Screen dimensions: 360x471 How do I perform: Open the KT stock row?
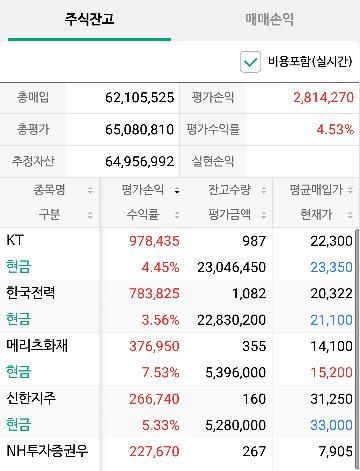(177, 254)
